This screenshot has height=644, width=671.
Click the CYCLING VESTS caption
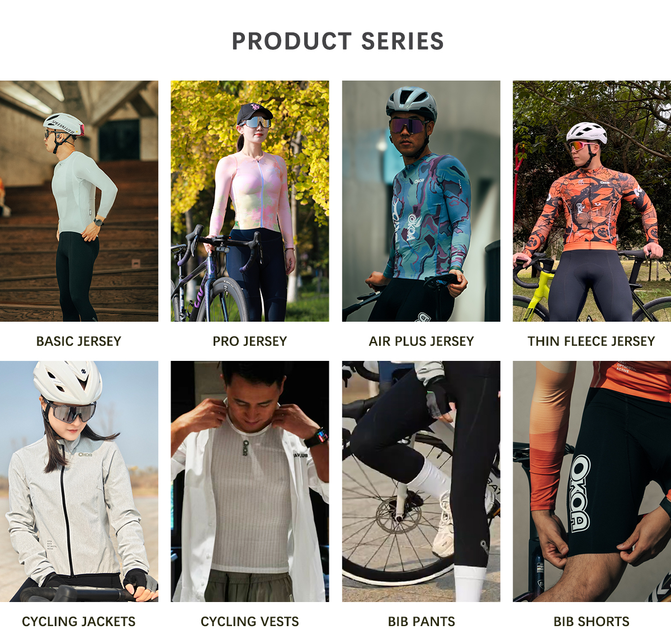(x=250, y=622)
